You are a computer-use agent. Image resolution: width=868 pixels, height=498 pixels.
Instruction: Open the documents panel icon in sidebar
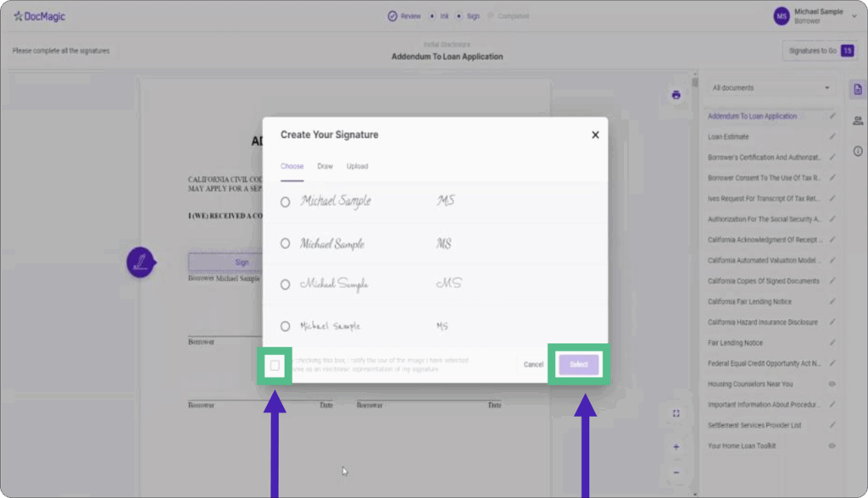tap(858, 89)
